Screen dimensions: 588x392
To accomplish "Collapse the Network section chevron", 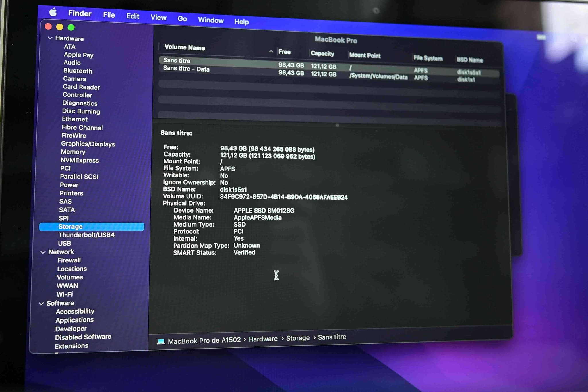I will tap(43, 252).
